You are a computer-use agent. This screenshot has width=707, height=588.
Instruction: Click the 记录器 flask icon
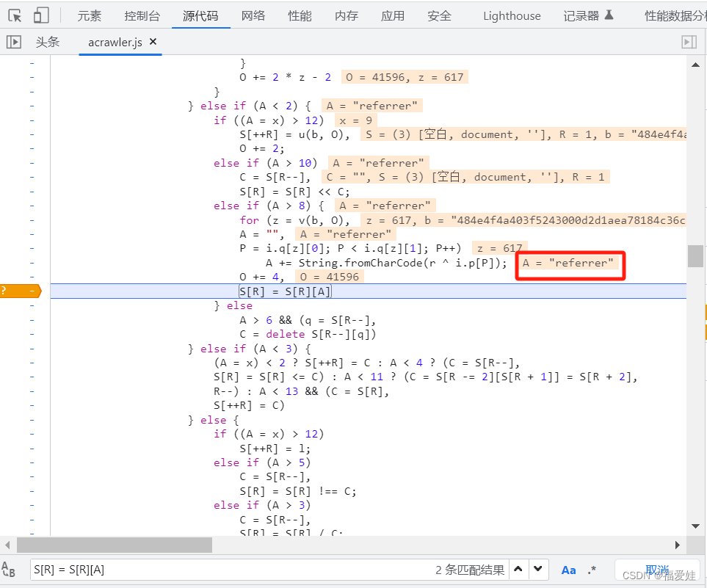point(609,15)
